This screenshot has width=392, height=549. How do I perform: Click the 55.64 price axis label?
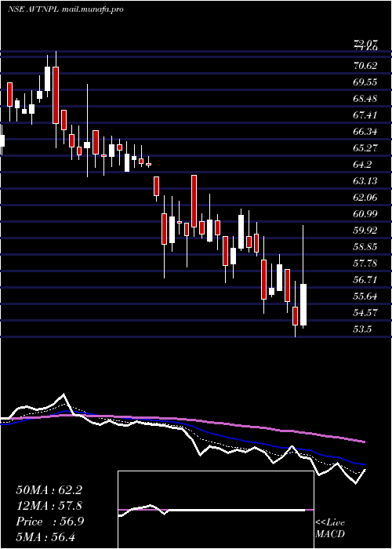pos(365,296)
